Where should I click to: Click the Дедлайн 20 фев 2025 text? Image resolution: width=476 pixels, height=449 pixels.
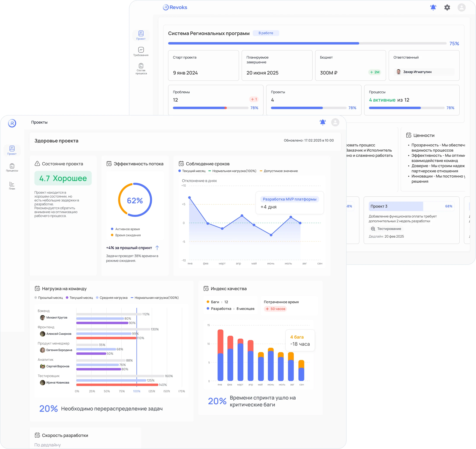click(386, 236)
